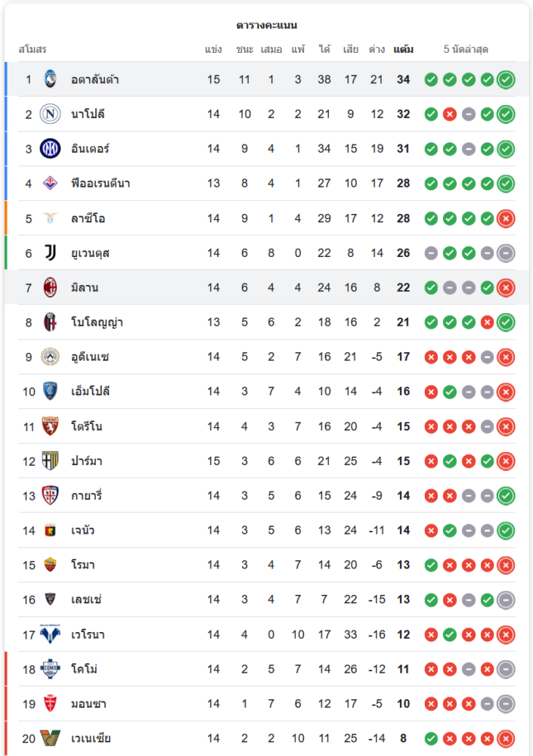Open the โบโลญญ่า team name link

coord(98,323)
